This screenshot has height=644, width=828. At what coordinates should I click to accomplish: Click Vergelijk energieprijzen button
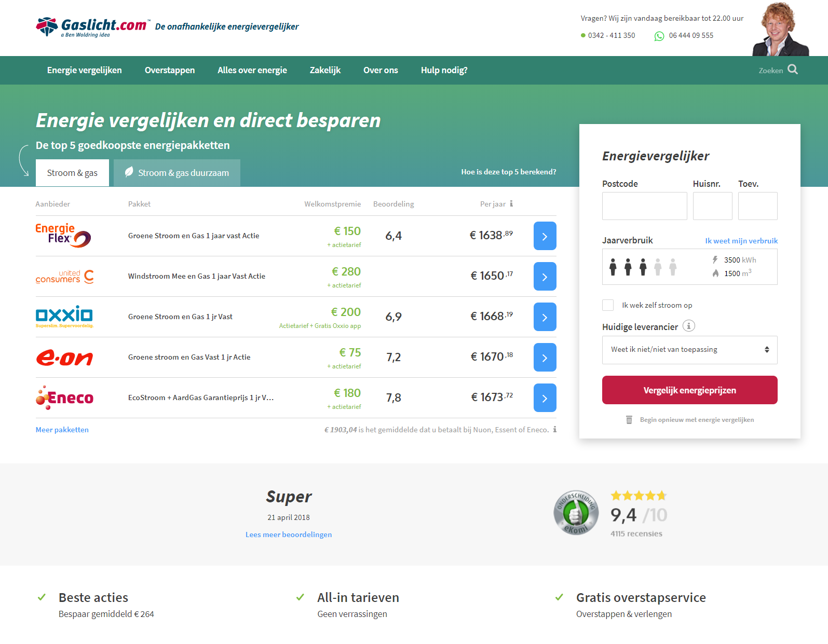click(690, 390)
